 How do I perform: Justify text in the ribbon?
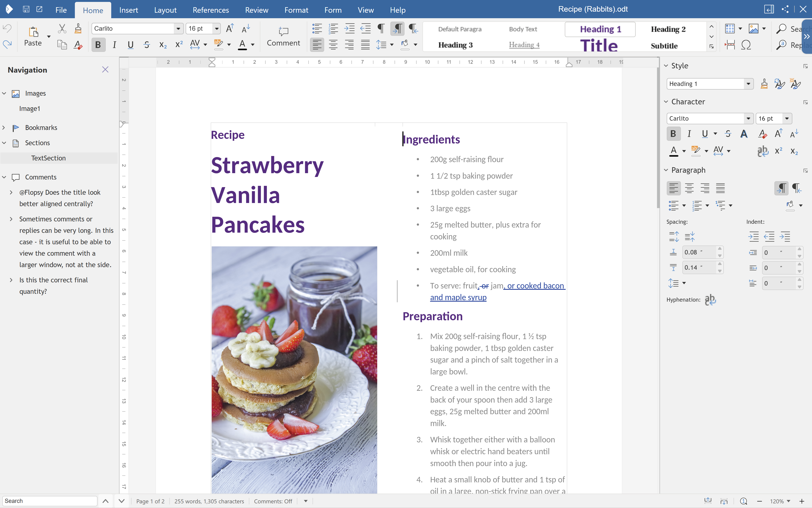(365, 45)
